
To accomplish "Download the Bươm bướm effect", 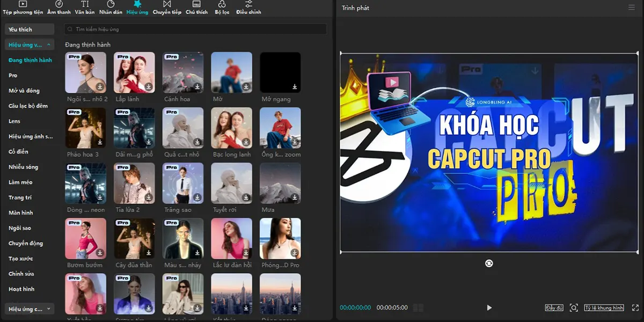I will coord(100,253).
